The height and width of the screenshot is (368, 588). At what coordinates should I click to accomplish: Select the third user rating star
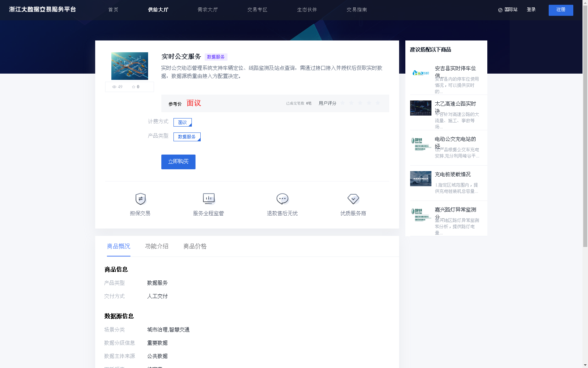point(360,103)
